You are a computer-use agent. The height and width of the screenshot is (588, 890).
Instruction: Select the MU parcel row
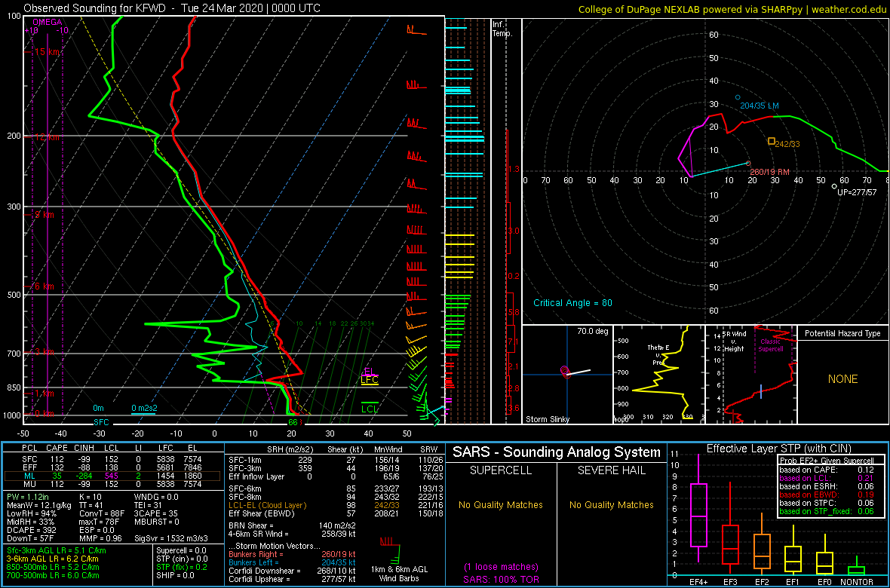[112, 485]
